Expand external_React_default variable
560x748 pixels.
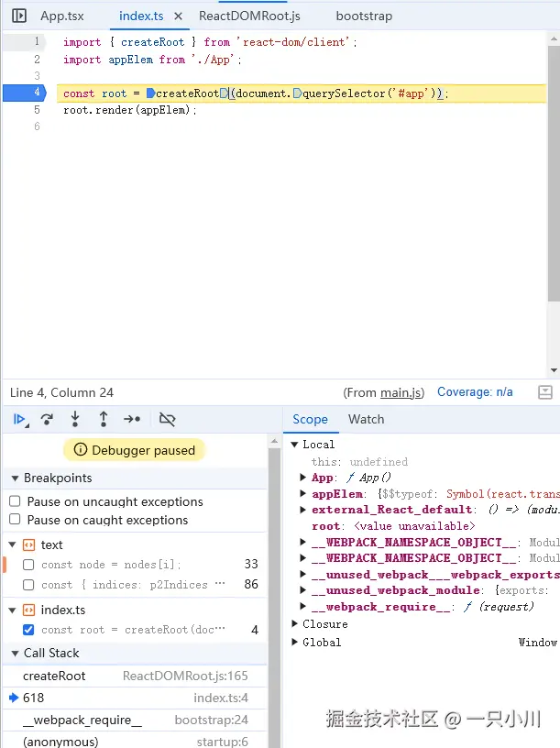[x=302, y=510]
